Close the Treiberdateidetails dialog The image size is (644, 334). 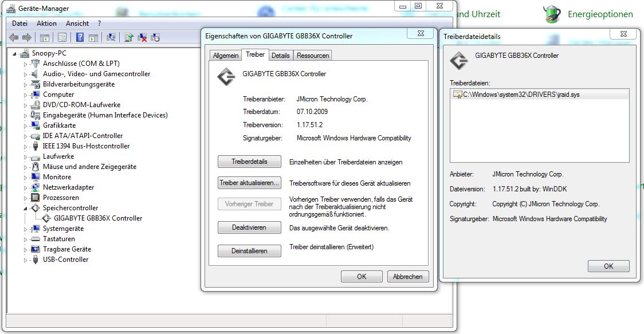[623, 34]
